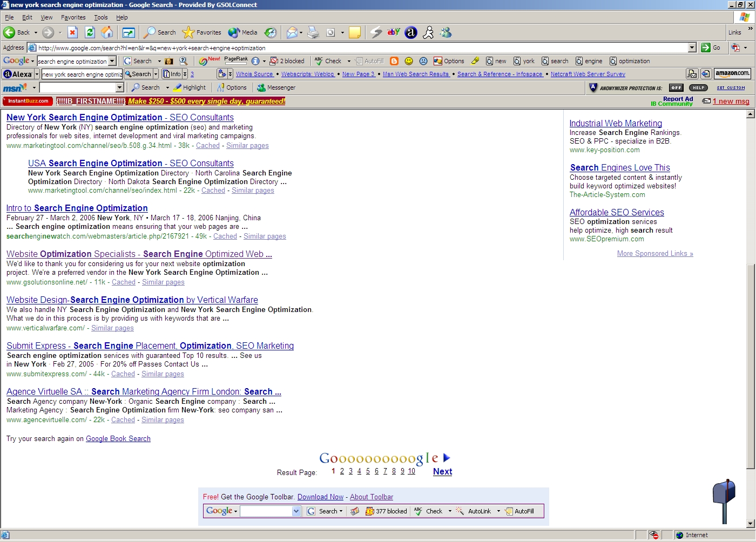The width and height of the screenshot is (756, 542).
Task: Click the InstantBuzz.com red logo button
Action: pyautogui.click(x=28, y=101)
